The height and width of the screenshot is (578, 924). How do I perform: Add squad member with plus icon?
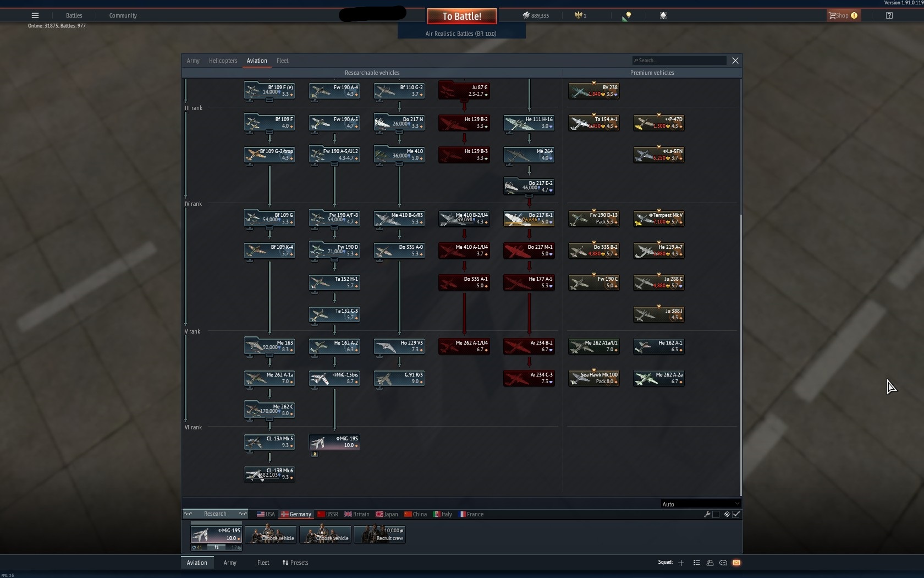tap(681, 563)
